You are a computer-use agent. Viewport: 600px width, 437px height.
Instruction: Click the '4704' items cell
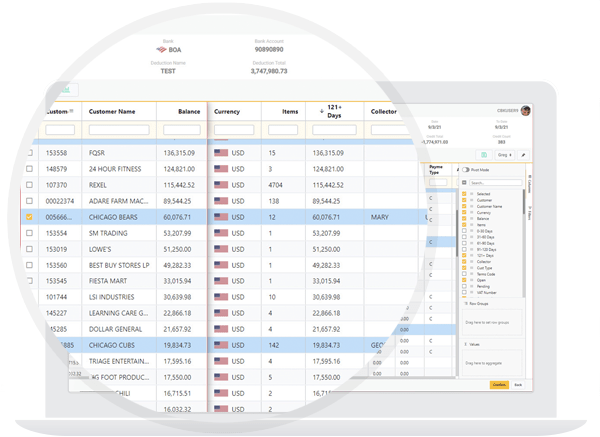point(276,185)
